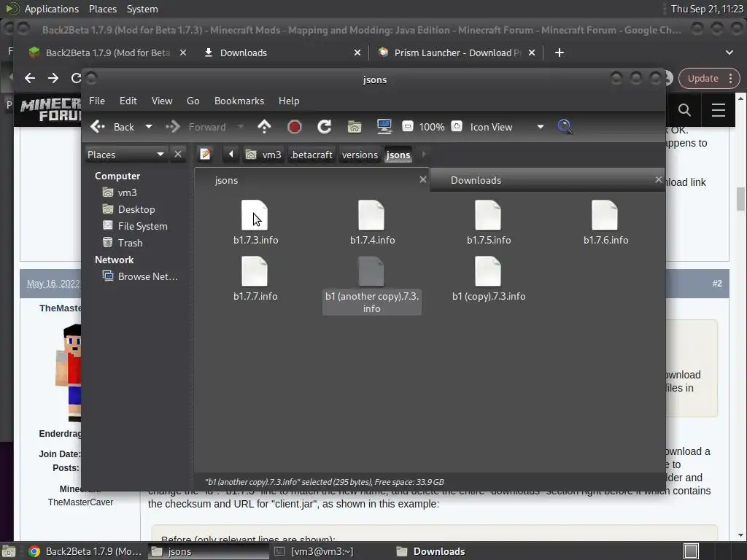Select the b1.7.3.info file icon
The width and height of the screenshot is (747, 560).
point(255,215)
